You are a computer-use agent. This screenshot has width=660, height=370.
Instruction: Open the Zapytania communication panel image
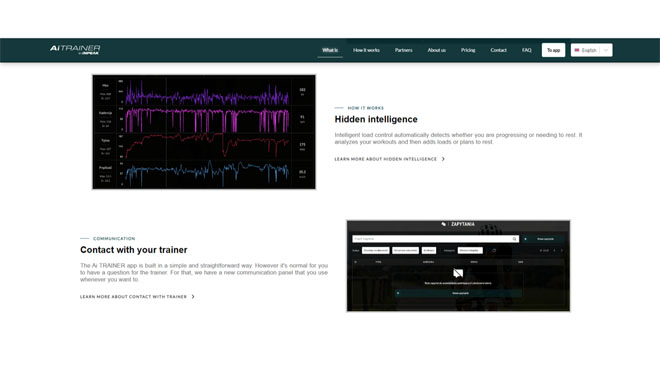458,266
